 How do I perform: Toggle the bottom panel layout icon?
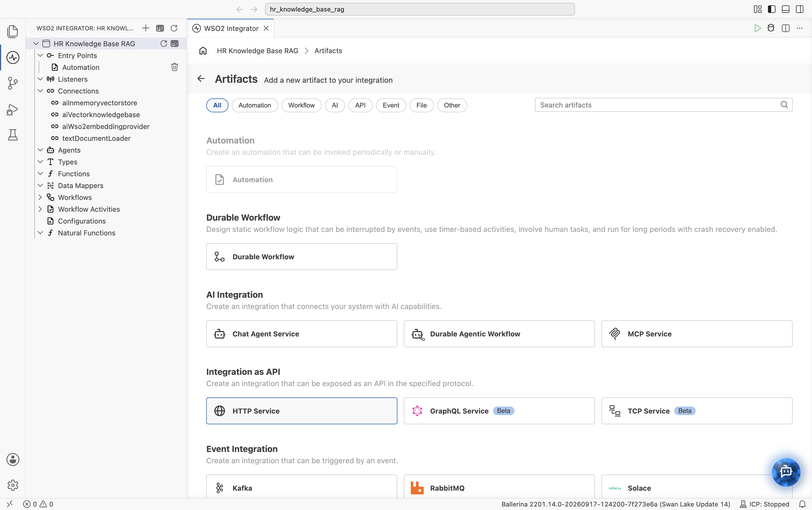click(x=785, y=9)
